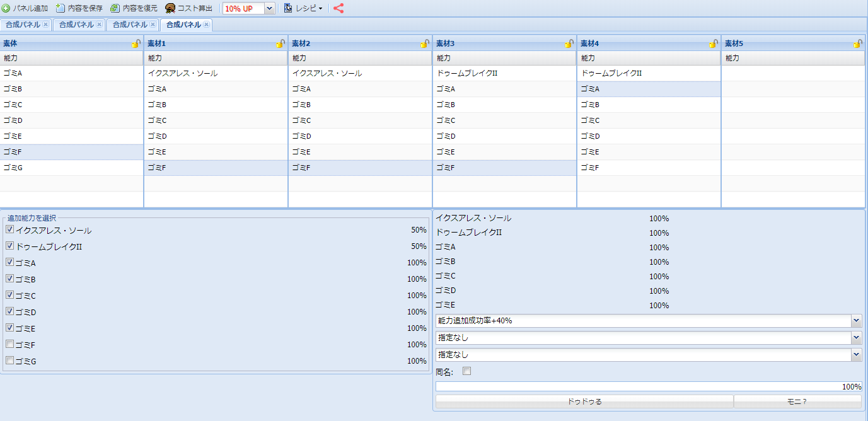Check the ゴミG ability checkbox
Screen dimensions: 868x421
9,360
